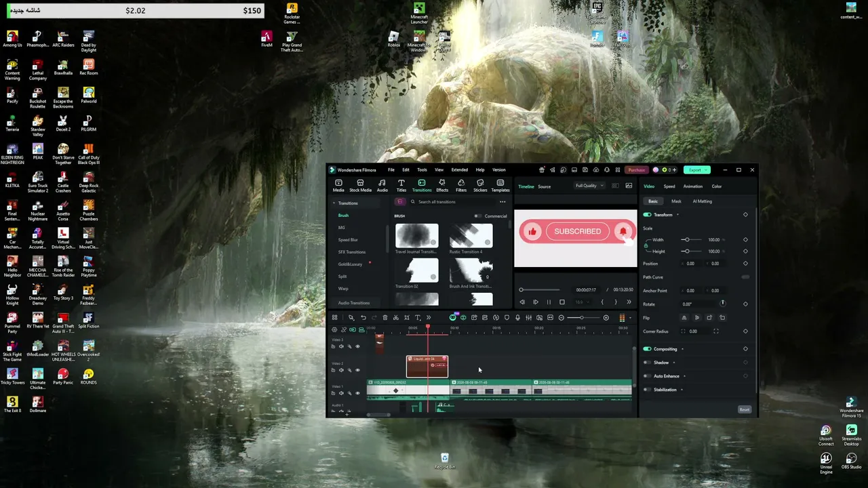Hide the Video 2 track with eye icon
This screenshot has width=868, height=488.
pos(358,370)
